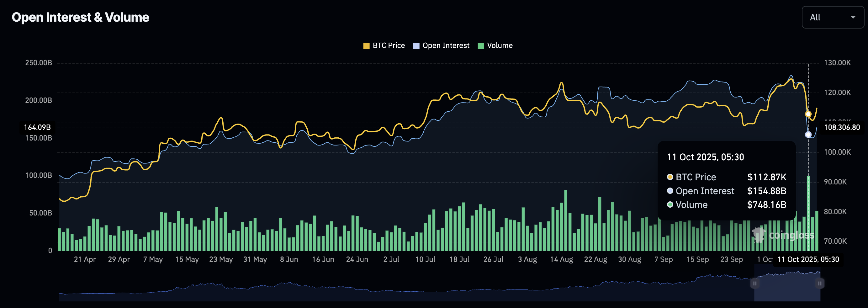This screenshot has width=868, height=308.
Task: Click the green Volume legend square
Action: (x=481, y=46)
